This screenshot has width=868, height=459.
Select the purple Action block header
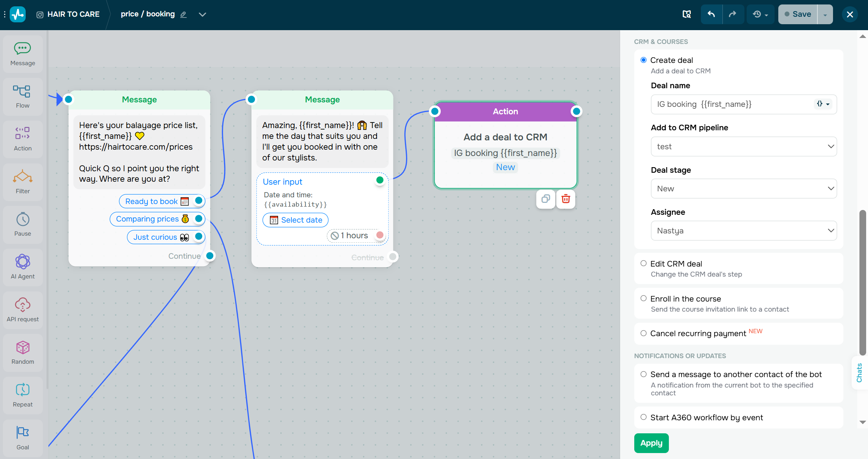pyautogui.click(x=505, y=111)
